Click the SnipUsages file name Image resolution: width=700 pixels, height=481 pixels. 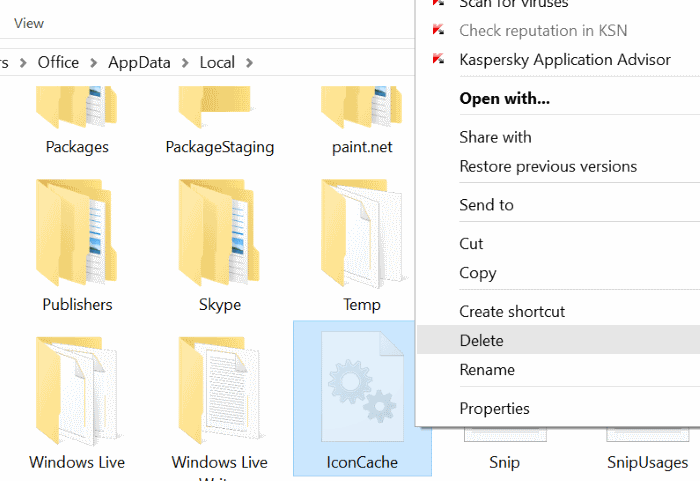(x=647, y=462)
